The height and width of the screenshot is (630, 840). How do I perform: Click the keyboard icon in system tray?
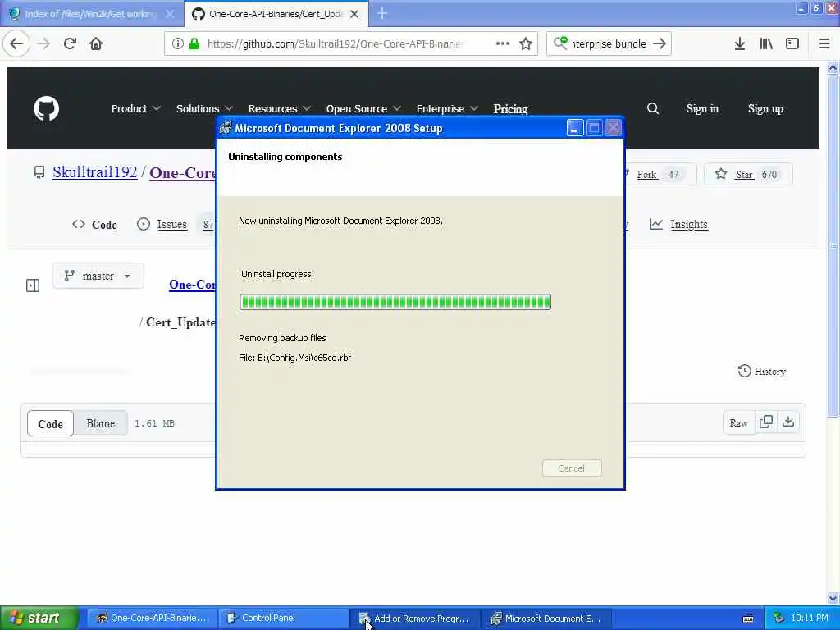point(748,619)
